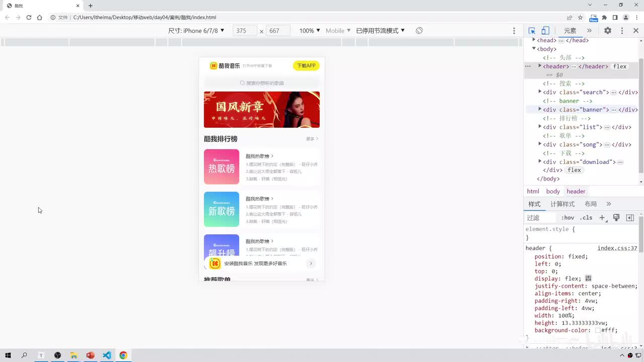The height and width of the screenshot is (362, 644).
Task: Open Chrome main three-dot menu
Action: (x=636, y=17)
